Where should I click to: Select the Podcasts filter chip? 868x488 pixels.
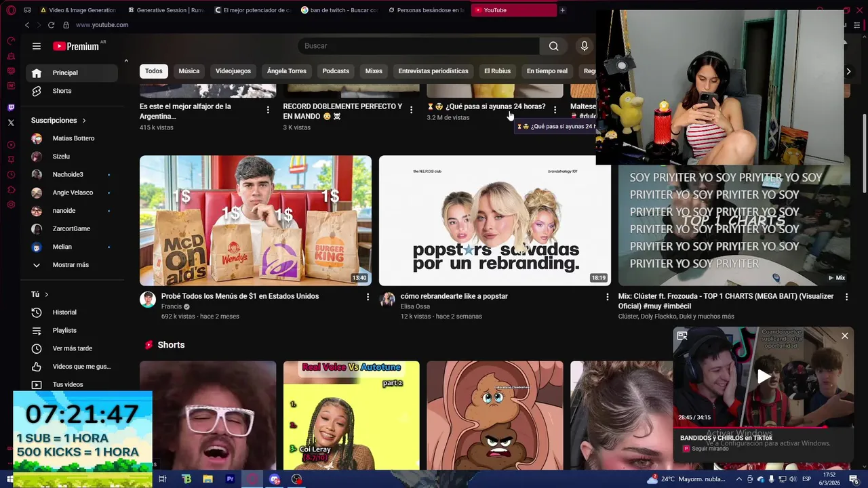pyautogui.click(x=336, y=71)
